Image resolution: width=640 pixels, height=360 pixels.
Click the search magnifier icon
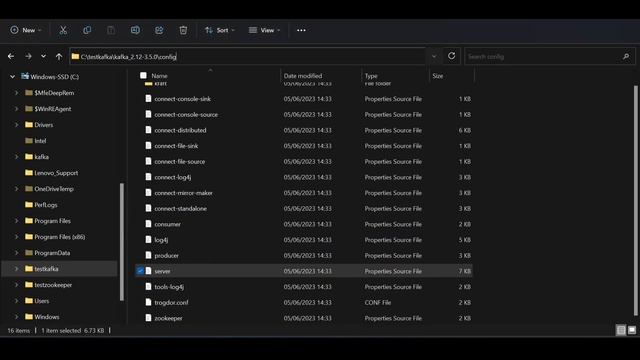(x=626, y=56)
